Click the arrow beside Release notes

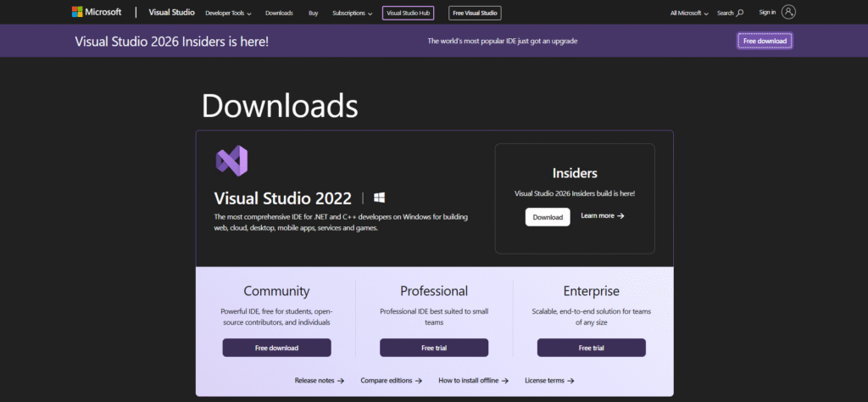click(341, 381)
